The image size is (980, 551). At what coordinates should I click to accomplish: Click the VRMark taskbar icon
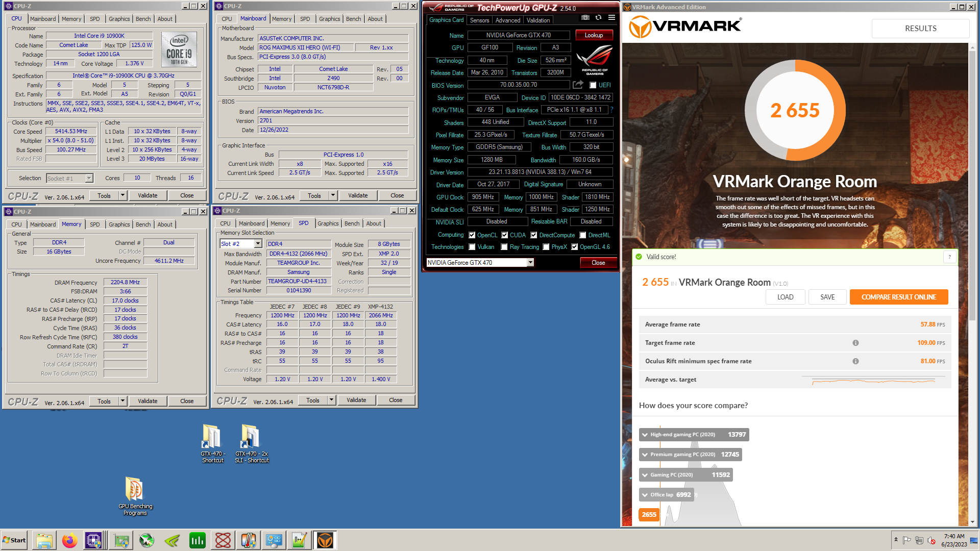click(325, 540)
